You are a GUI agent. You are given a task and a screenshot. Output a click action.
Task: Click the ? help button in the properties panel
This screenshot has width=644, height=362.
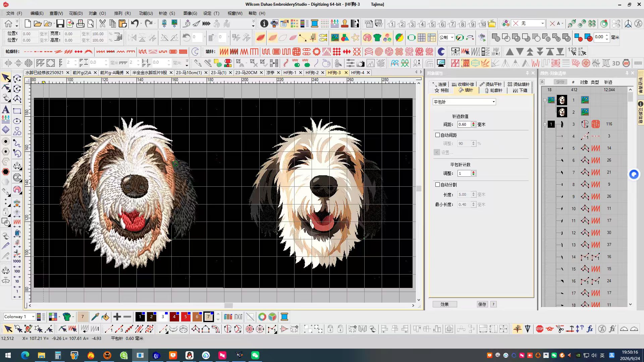point(493,304)
